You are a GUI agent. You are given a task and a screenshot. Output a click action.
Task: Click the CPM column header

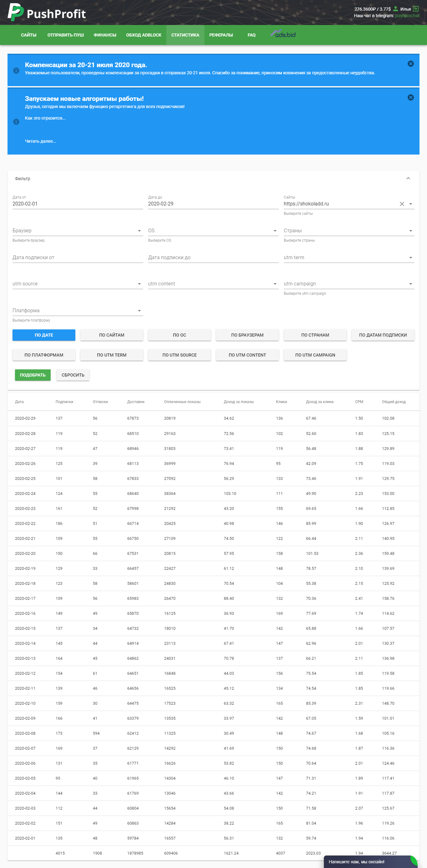(x=359, y=402)
